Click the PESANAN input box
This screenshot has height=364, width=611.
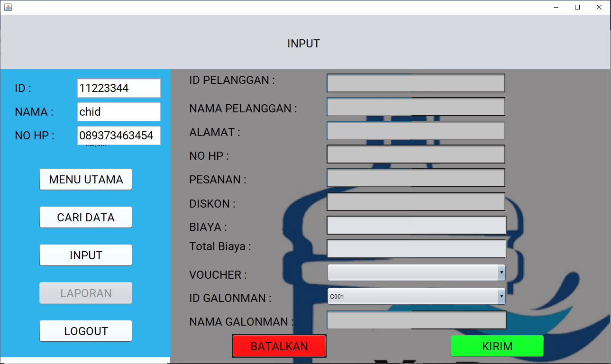(416, 178)
